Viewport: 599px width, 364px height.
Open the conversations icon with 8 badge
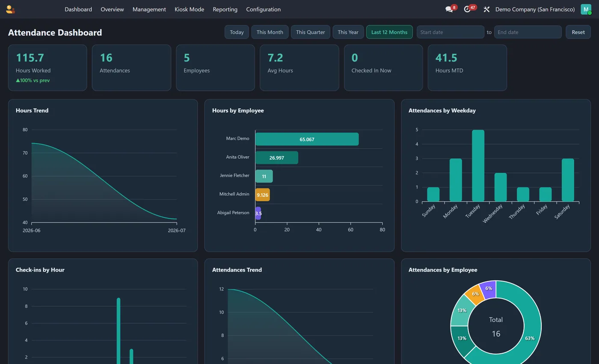click(x=449, y=9)
